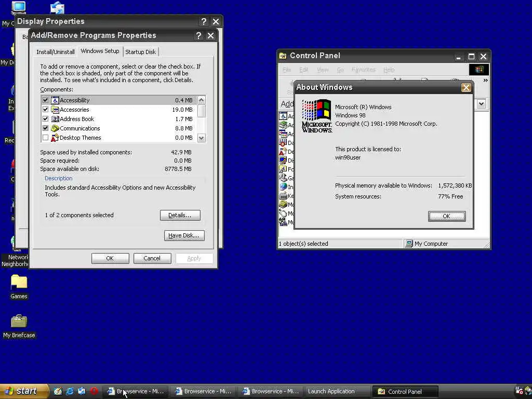This screenshot has width=532, height=399.
Task: Click the components list scrollbar thumb
Action: click(202, 111)
